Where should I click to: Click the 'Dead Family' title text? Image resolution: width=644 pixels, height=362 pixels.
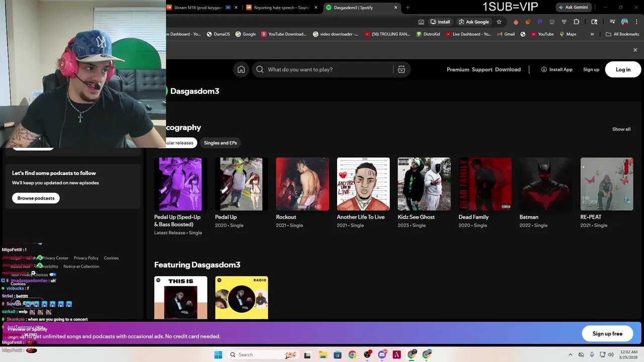click(x=473, y=217)
